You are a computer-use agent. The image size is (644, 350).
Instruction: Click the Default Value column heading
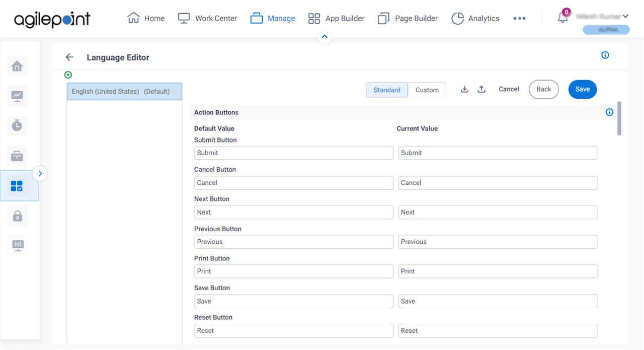(214, 128)
